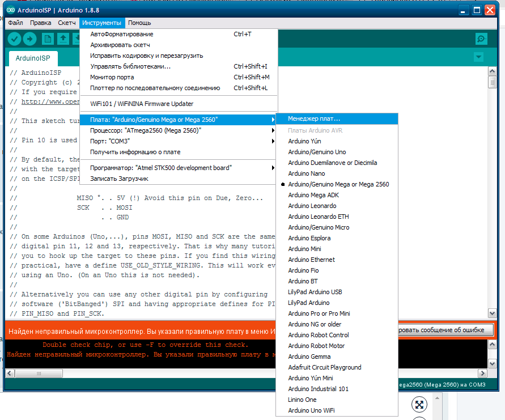
Task: Click the console scroll left arrow
Action: 10,374
